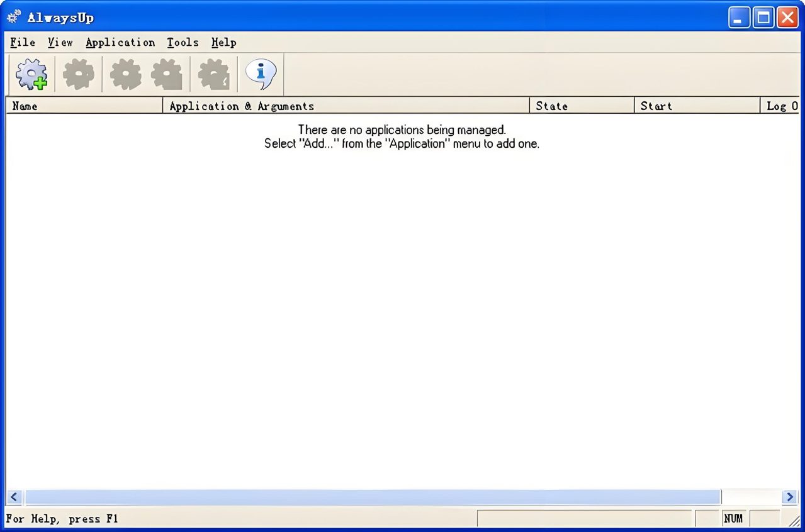Viewport: 805px width, 532px height.
Task: Open About via the info bubble icon
Action: (261, 74)
